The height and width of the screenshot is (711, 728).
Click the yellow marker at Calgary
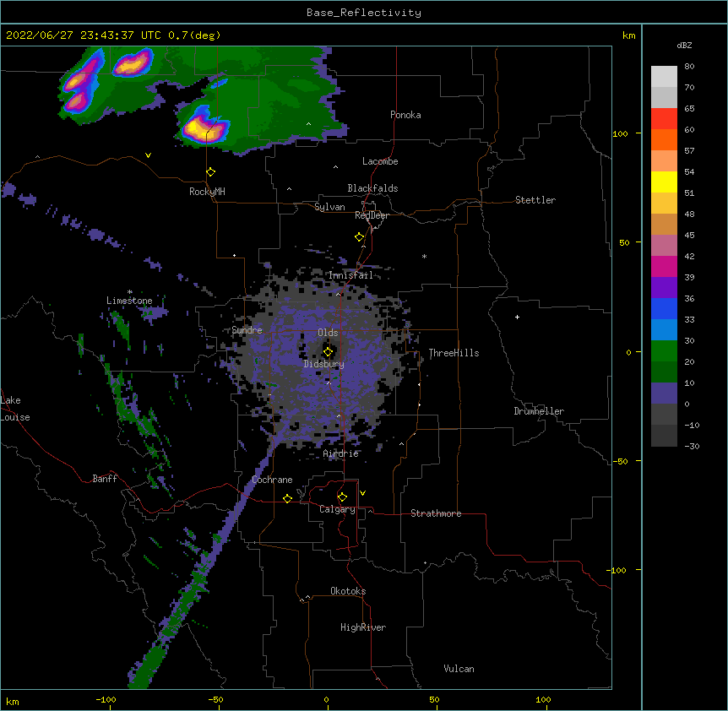tap(342, 497)
